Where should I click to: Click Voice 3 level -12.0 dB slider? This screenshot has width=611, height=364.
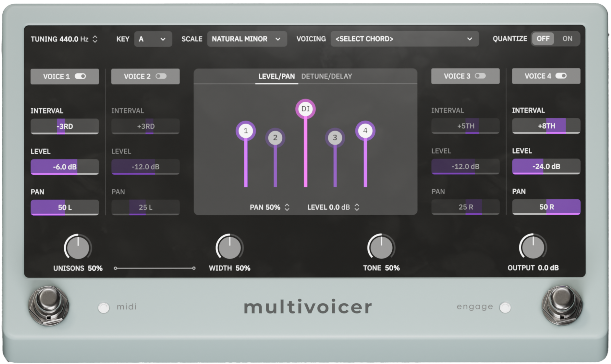tap(465, 167)
